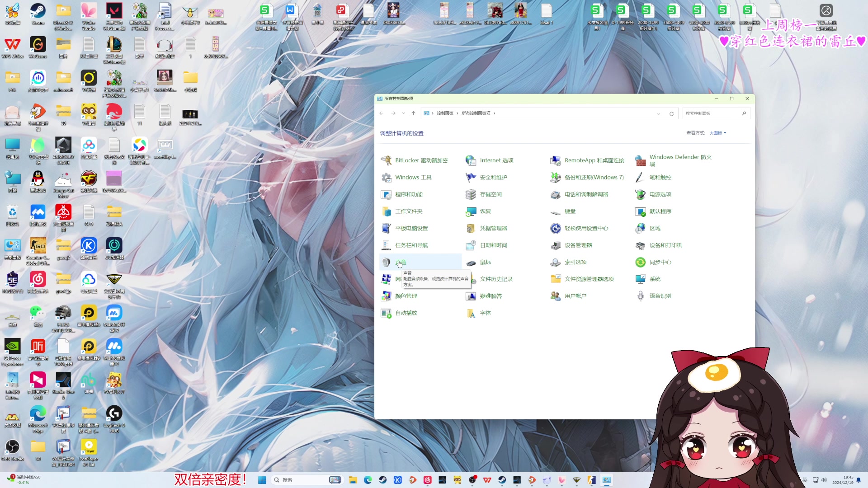Open 系统 item in Control Panel
Viewport: 868px width, 488px height.
648,279
